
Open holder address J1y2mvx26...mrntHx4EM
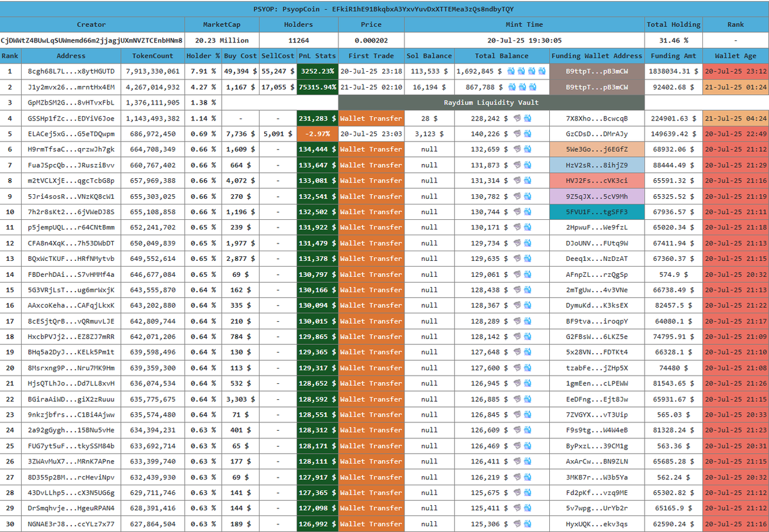(70, 87)
